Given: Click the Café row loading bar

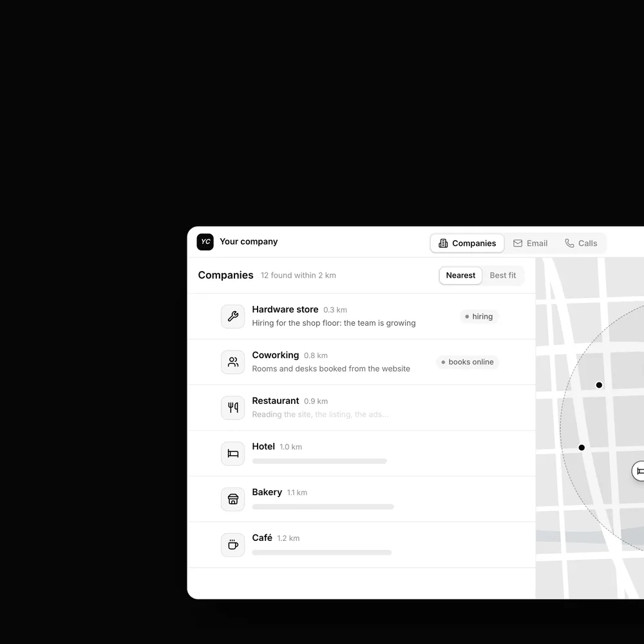Looking at the screenshot, I should point(322,553).
